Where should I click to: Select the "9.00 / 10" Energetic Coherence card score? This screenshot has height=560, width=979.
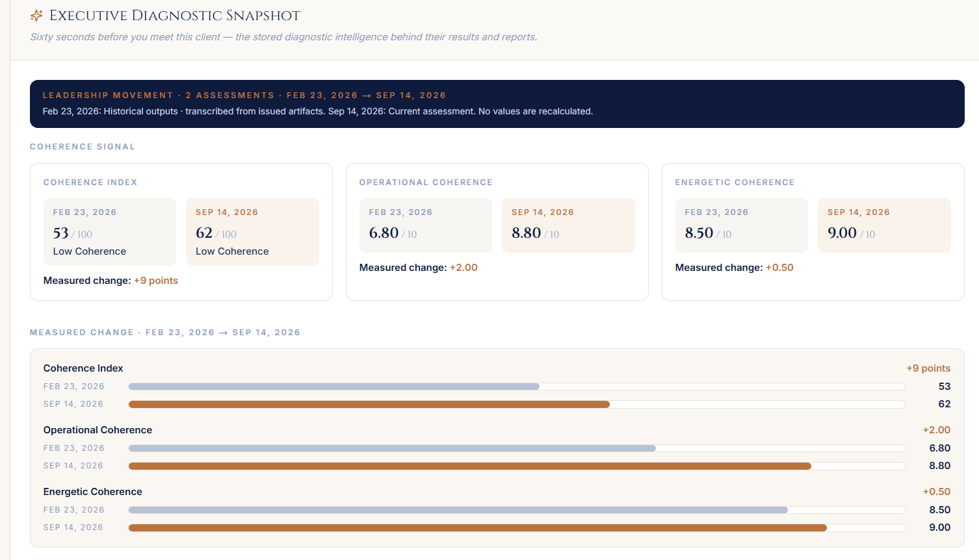[x=851, y=233]
